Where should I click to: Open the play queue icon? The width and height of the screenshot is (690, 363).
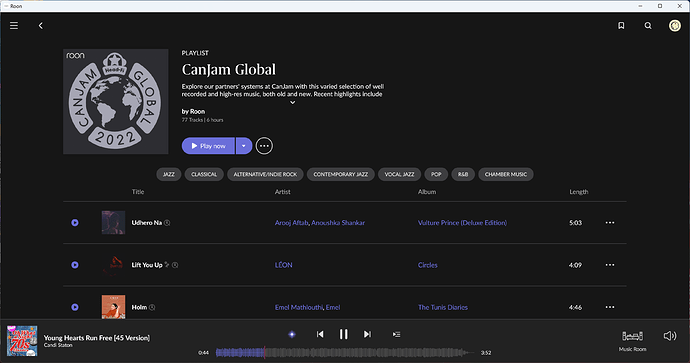coord(396,334)
